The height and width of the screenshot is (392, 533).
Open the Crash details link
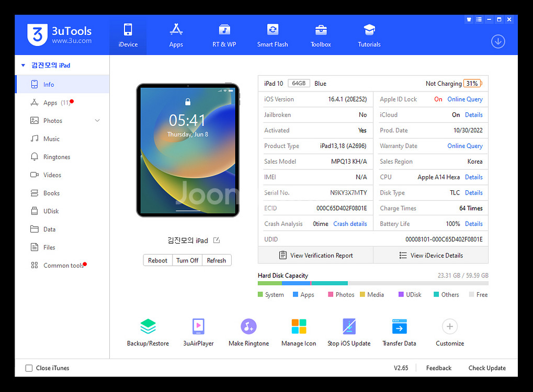[350, 224]
